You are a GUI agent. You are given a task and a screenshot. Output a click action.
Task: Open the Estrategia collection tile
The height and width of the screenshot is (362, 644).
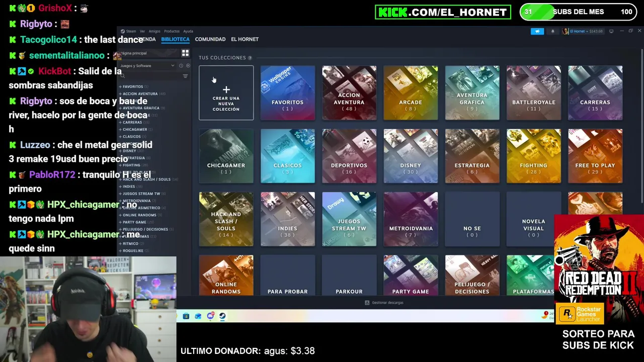[472, 156]
